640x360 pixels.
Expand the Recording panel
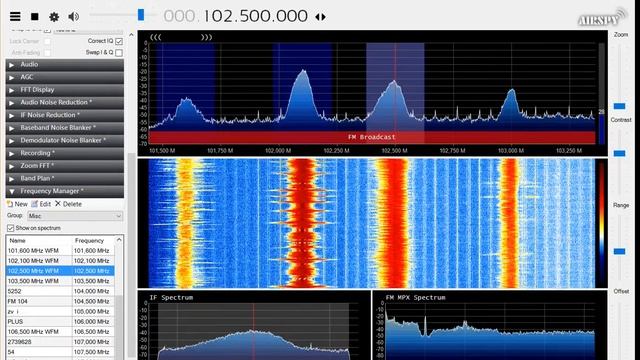pos(64,153)
